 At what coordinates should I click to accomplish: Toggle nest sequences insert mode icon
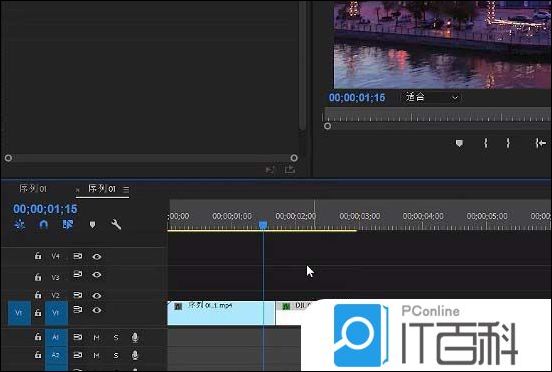pyautogui.click(x=20, y=224)
